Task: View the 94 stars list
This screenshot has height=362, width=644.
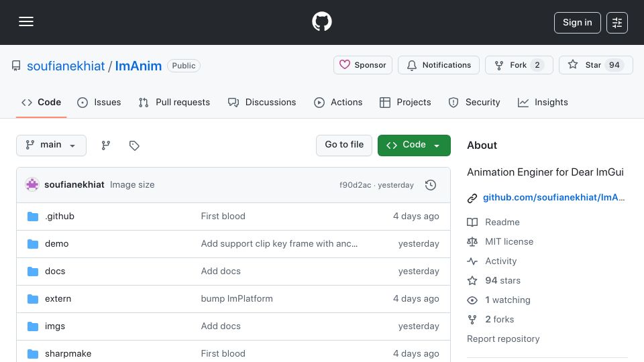Action: point(502,281)
